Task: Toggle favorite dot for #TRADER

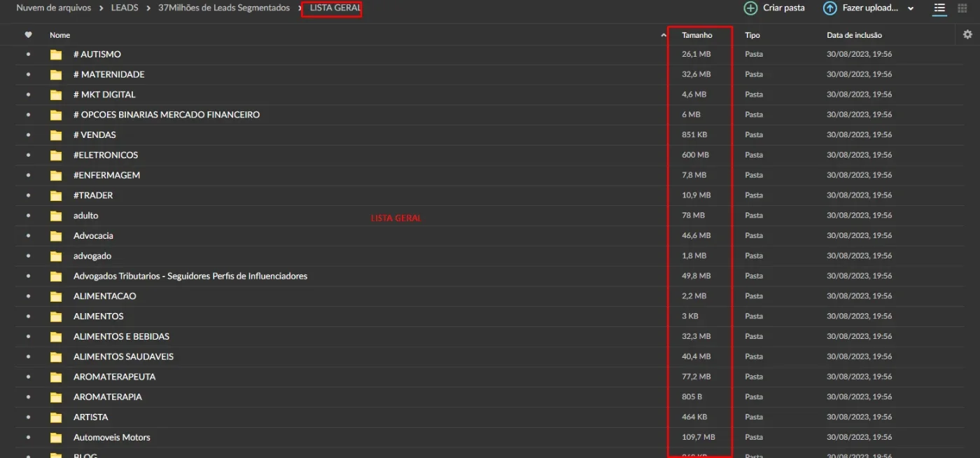Action: [29, 195]
